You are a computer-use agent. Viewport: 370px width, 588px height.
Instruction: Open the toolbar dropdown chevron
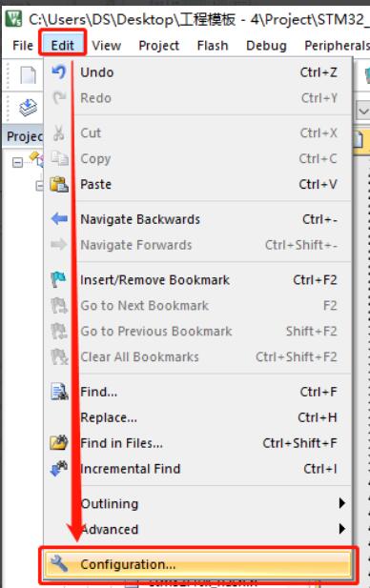[x=363, y=112]
